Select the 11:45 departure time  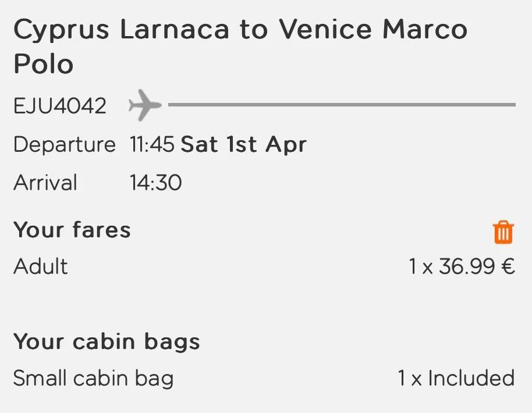[152, 145]
